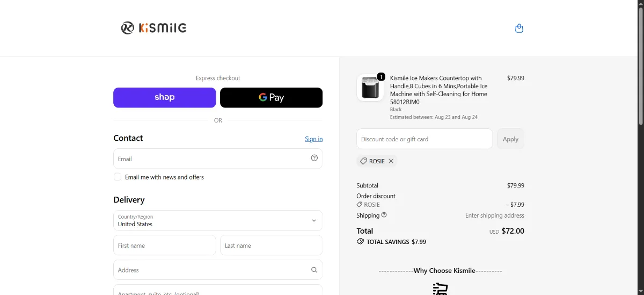Click the email help question-mark icon
The height and width of the screenshot is (295, 644).
pyautogui.click(x=314, y=158)
